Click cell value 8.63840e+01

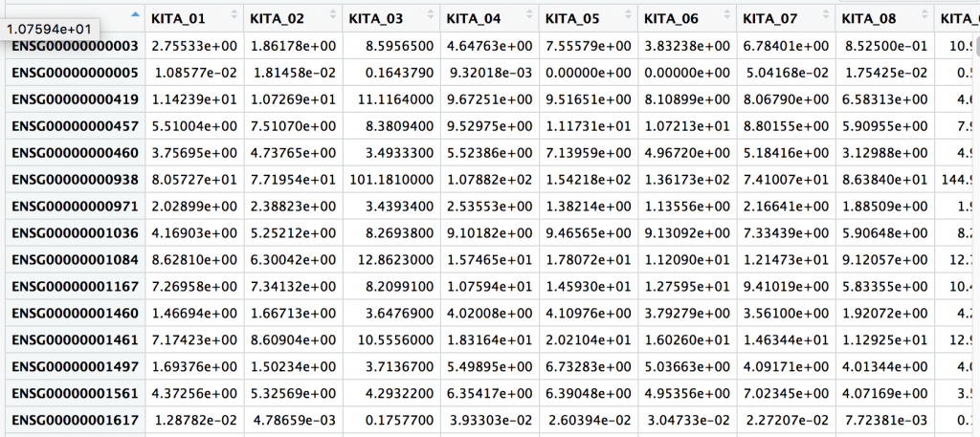[885, 179]
